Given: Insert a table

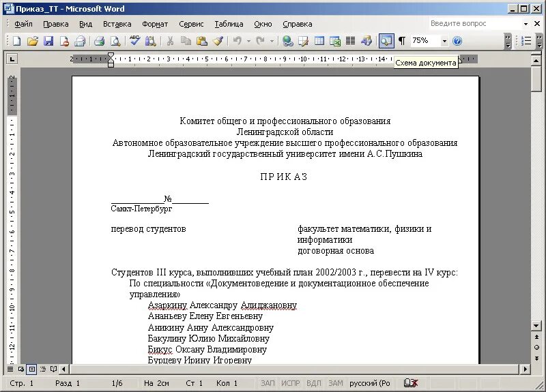Looking at the screenshot, I should [x=319, y=41].
